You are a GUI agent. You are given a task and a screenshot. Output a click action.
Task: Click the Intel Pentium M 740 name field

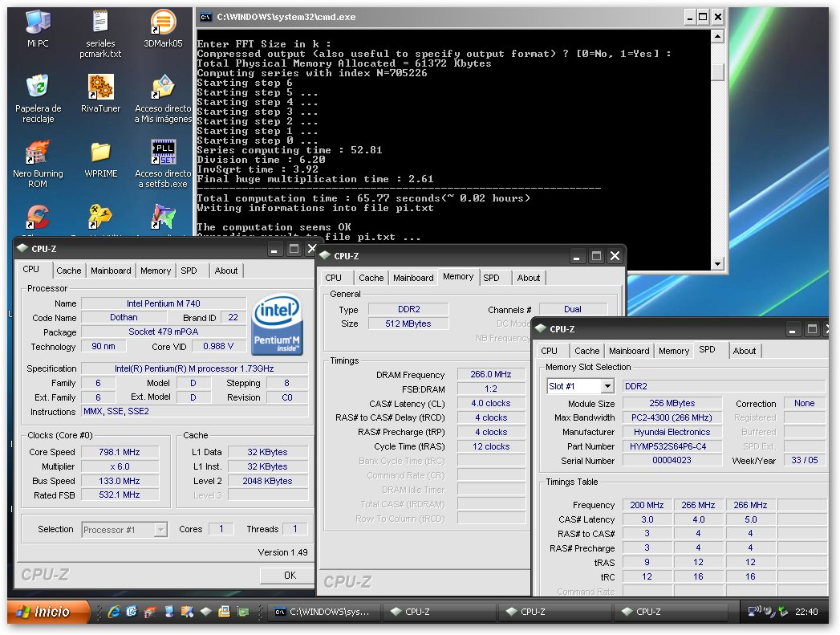pyautogui.click(x=164, y=303)
